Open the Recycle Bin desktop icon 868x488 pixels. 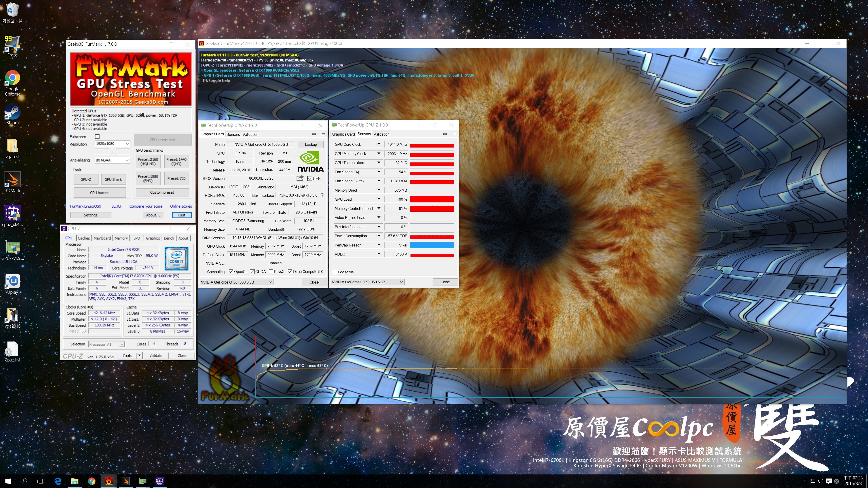pos(12,13)
